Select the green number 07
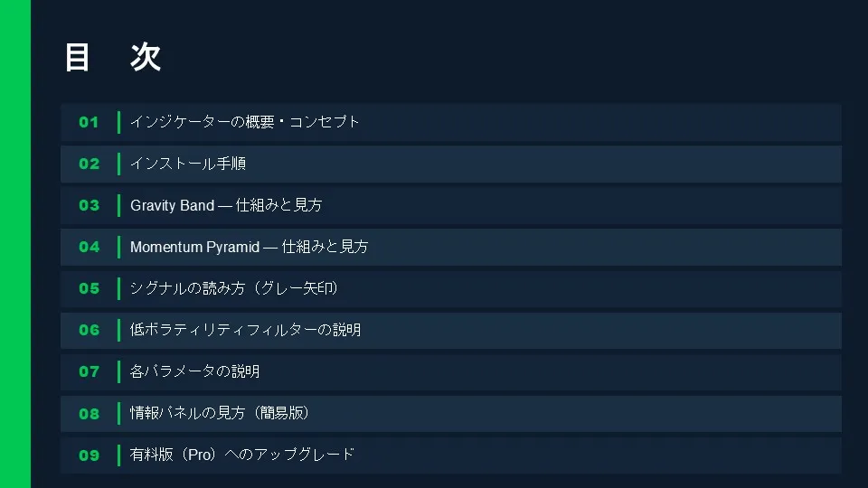868x488 pixels. (x=89, y=371)
